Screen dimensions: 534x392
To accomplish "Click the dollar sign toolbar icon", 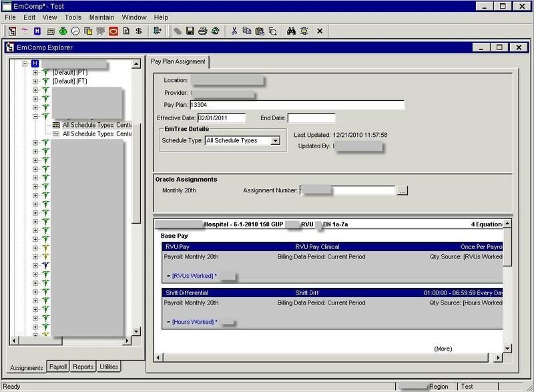I will pyautogui.click(x=139, y=31).
